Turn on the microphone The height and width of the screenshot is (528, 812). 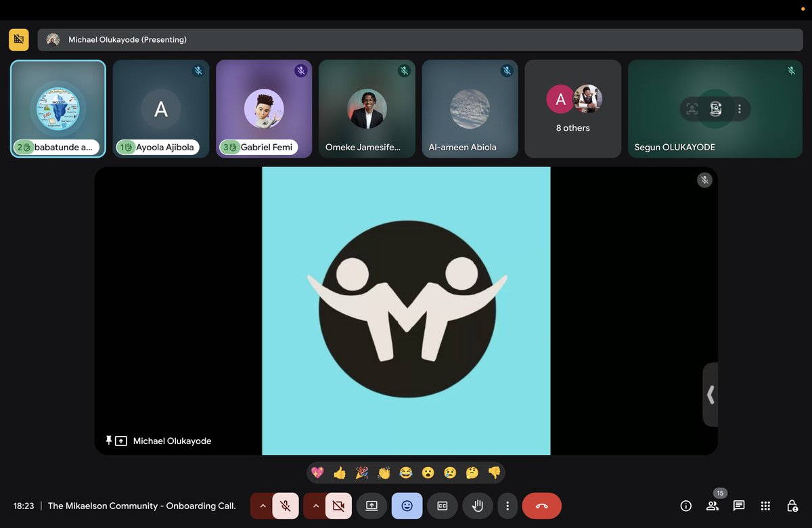point(286,506)
